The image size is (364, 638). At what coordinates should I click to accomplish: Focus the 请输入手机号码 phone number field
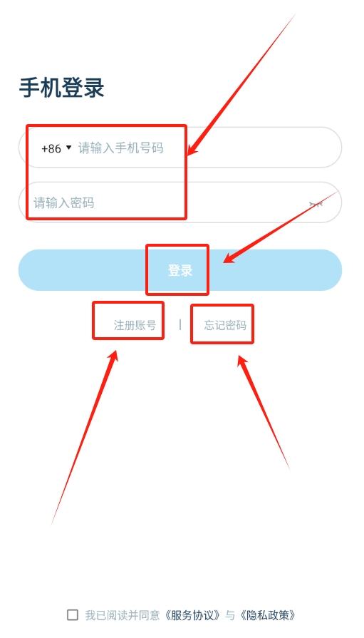click(x=180, y=148)
